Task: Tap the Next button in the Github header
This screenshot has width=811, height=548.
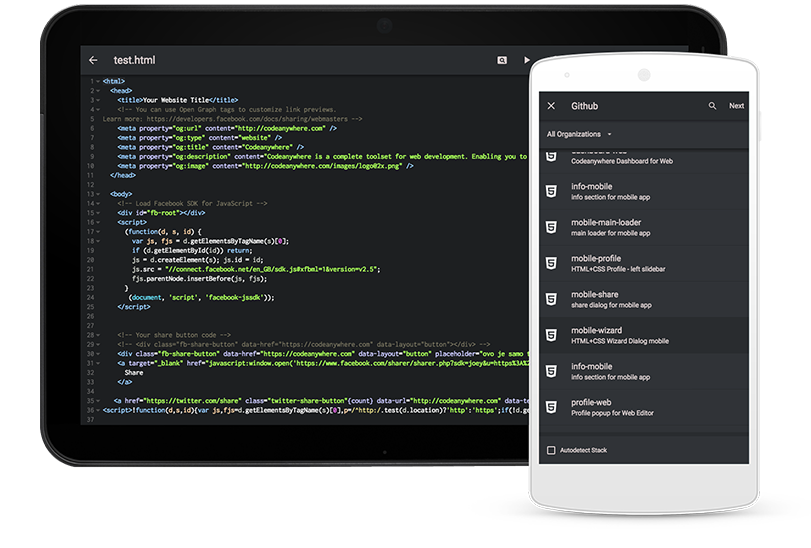Action: [737, 106]
